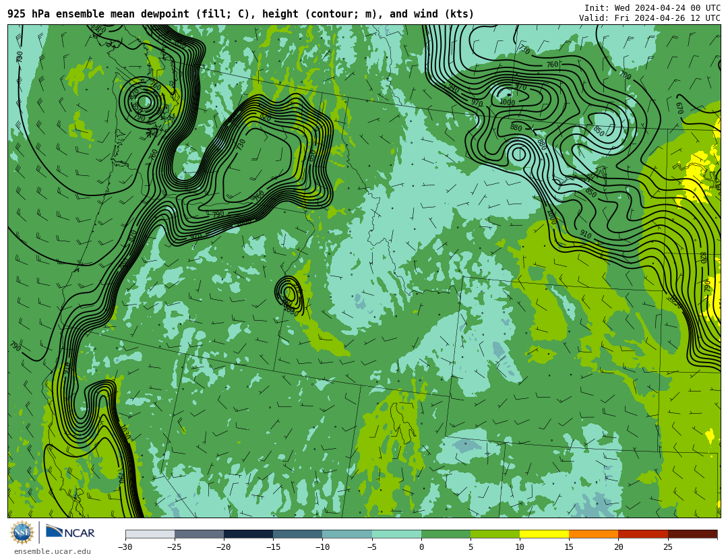Select the -30 to -25 color swatch
The image size is (728, 560).
[150, 534]
